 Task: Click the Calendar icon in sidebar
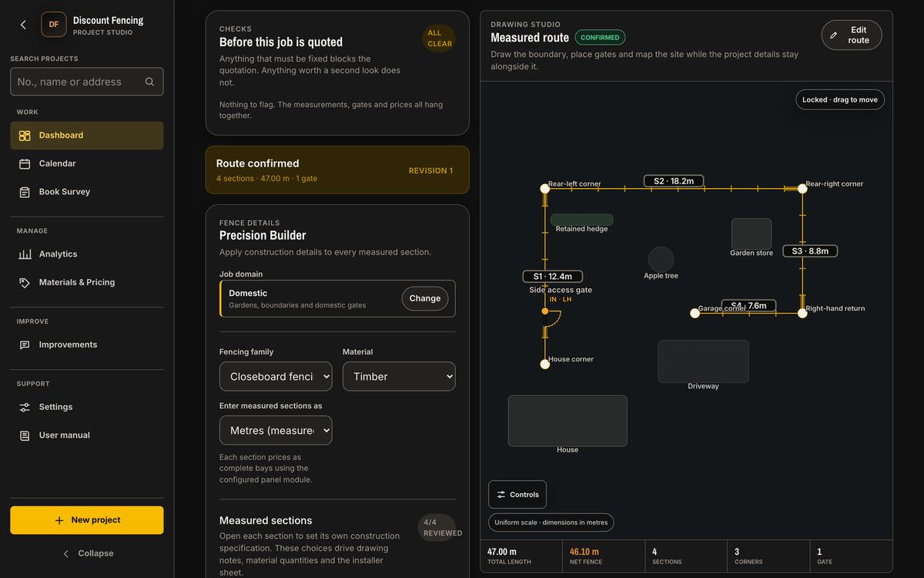[25, 163]
